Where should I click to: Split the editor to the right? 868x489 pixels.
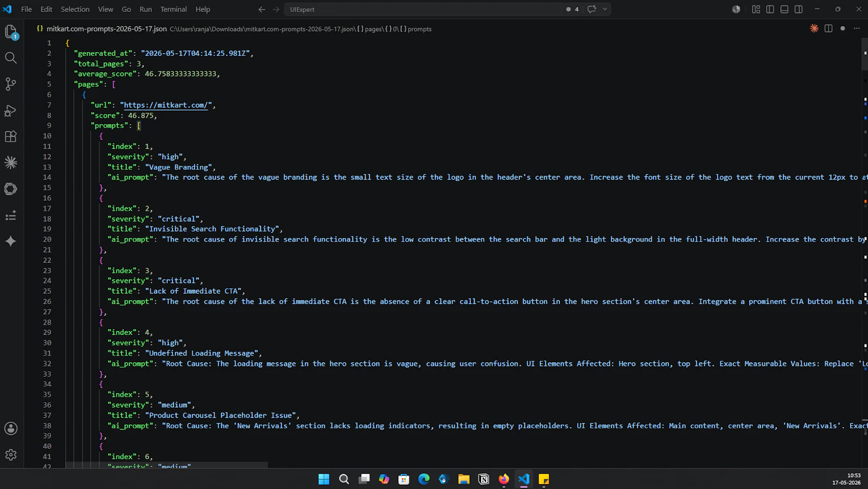828,28
